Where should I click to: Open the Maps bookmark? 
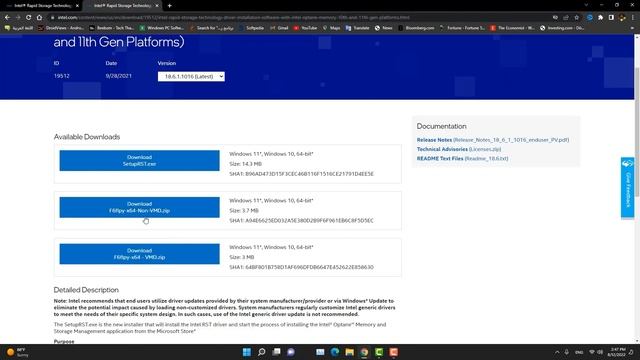click(x=331, y=28)
